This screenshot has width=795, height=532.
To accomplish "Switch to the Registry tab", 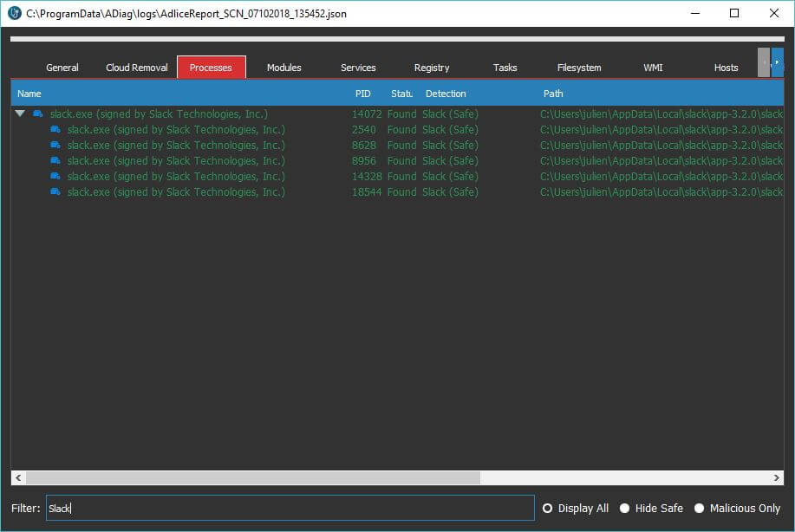I will coord(432,68).
